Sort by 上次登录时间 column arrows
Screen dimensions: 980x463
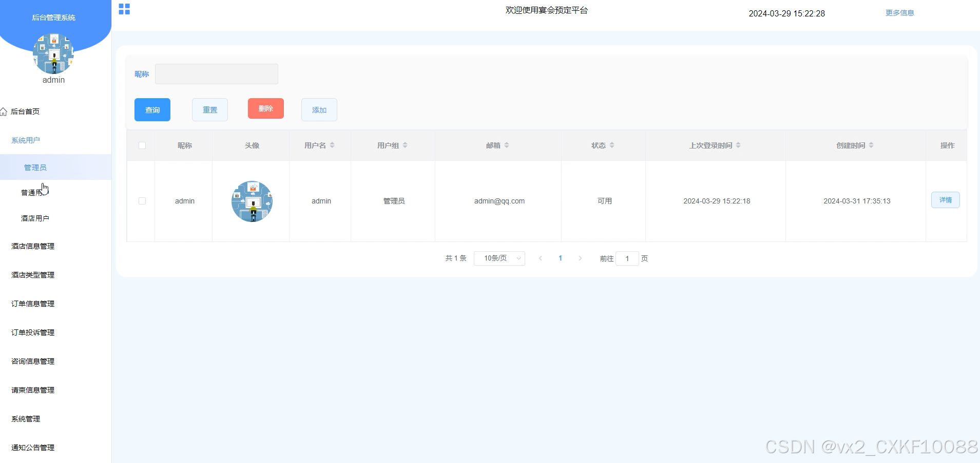[x=738, y=145]
